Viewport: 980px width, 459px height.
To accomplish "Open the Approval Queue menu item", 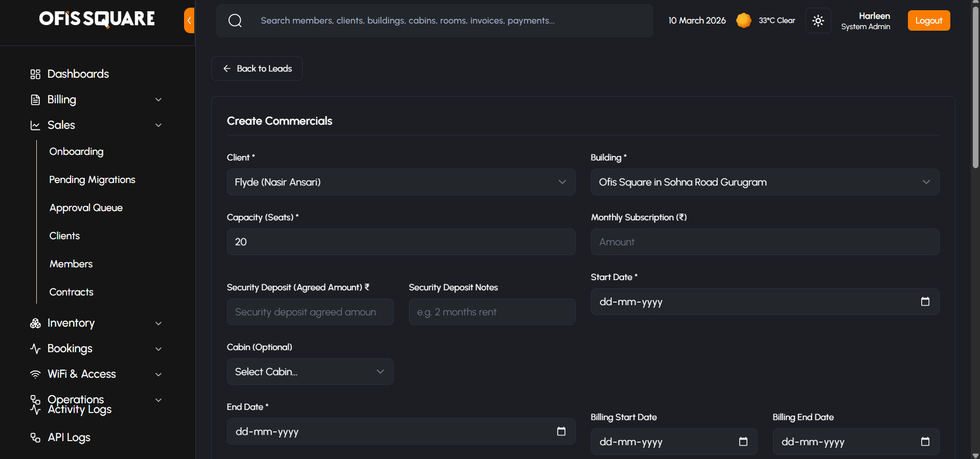I will (86, 208).
